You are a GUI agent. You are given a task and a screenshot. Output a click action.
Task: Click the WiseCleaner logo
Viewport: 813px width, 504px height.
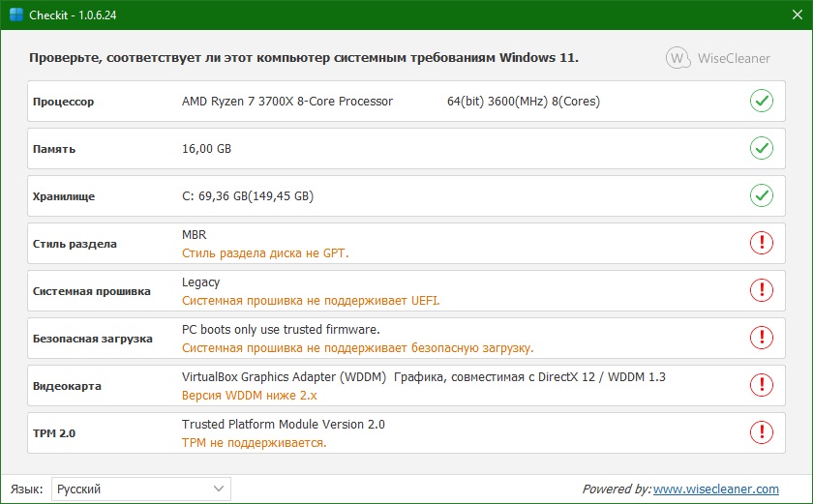[x=717, y=58]
